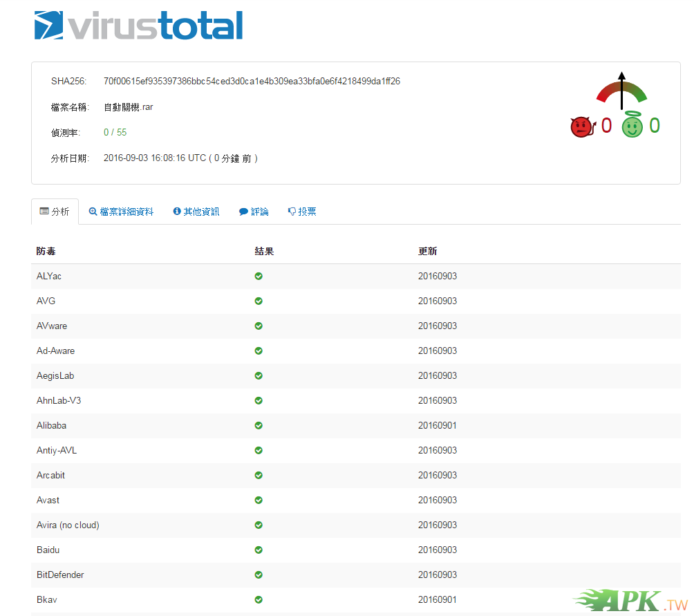Click the 更新 column header
The width and height of the screenshot is (694, 616).
point(428,252)
